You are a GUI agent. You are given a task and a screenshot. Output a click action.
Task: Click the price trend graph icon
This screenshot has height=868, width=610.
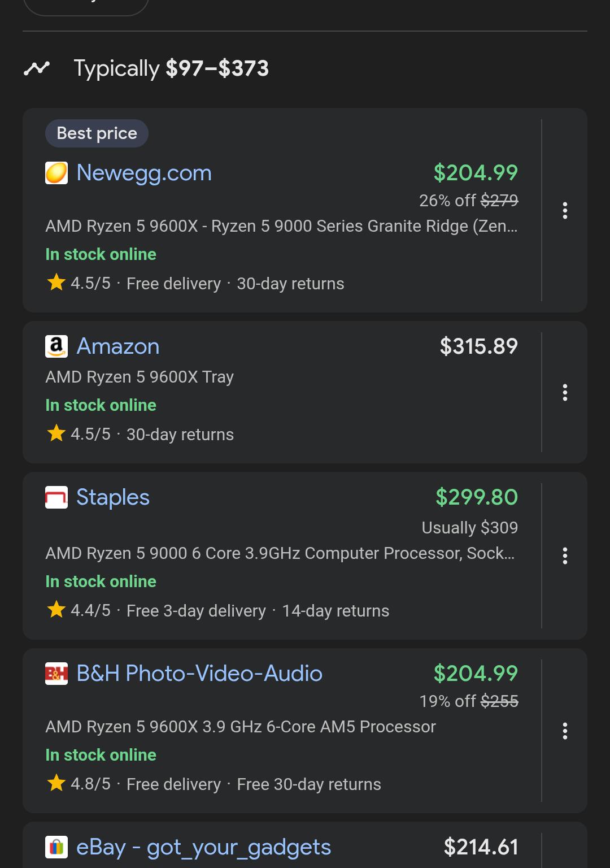[x=37, y=68]
